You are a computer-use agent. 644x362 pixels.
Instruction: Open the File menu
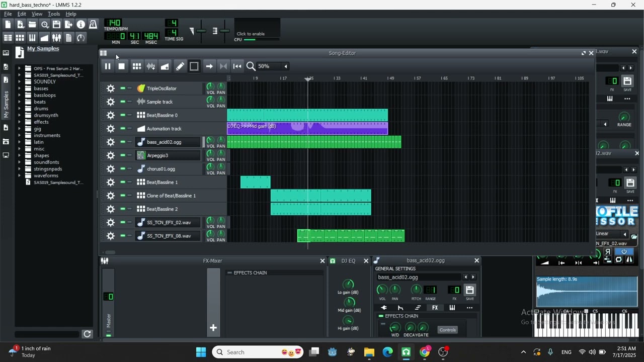point(8,14)
